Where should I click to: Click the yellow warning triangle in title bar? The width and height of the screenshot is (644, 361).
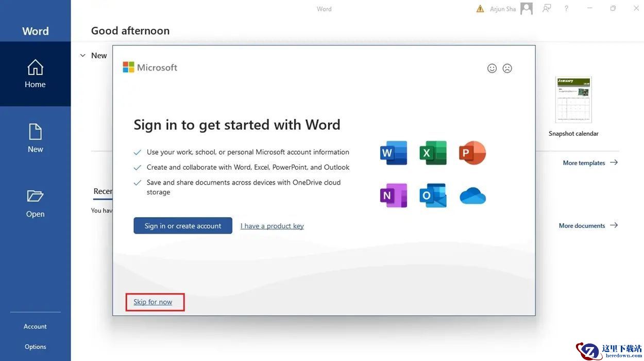(480, 9)
